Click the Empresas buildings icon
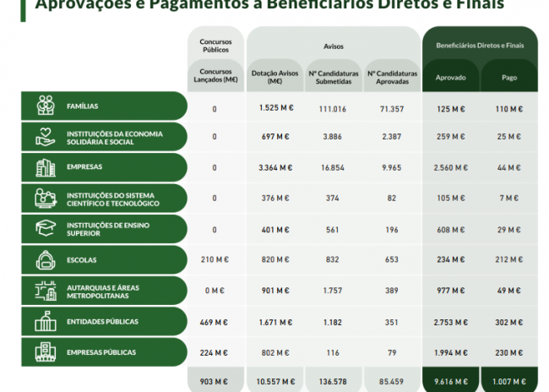 point(46,167)
